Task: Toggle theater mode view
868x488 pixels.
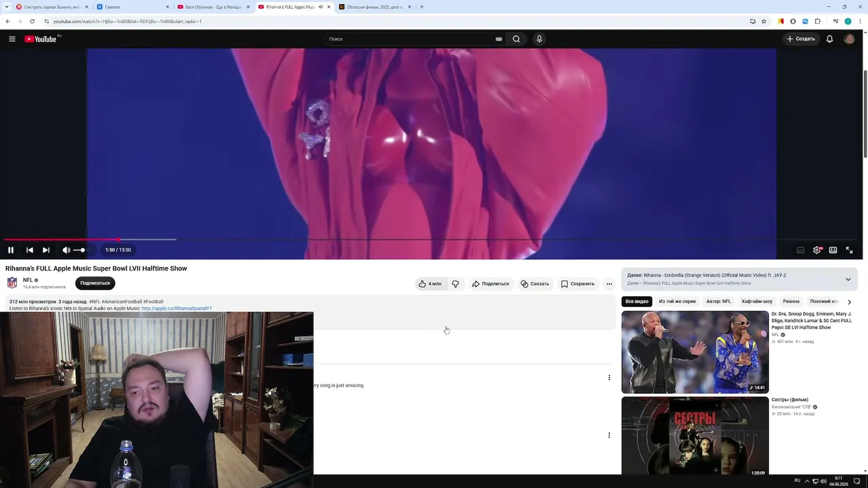Action: [x=833, y=250]
